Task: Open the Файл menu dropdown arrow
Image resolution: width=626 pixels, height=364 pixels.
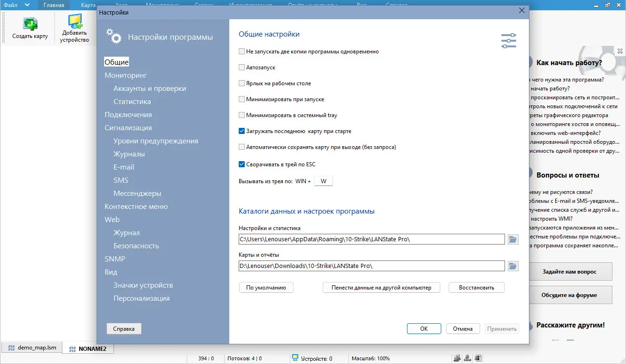Action: [27, 5]
